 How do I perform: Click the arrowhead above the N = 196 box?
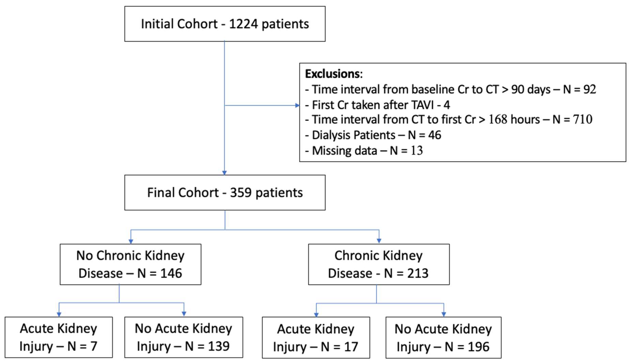click(444, 314)
